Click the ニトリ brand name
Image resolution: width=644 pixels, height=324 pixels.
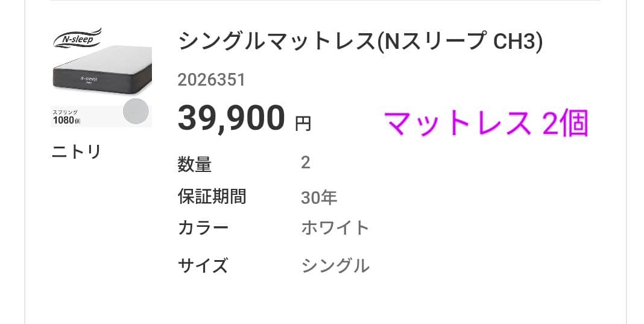(x=76, y=151)
